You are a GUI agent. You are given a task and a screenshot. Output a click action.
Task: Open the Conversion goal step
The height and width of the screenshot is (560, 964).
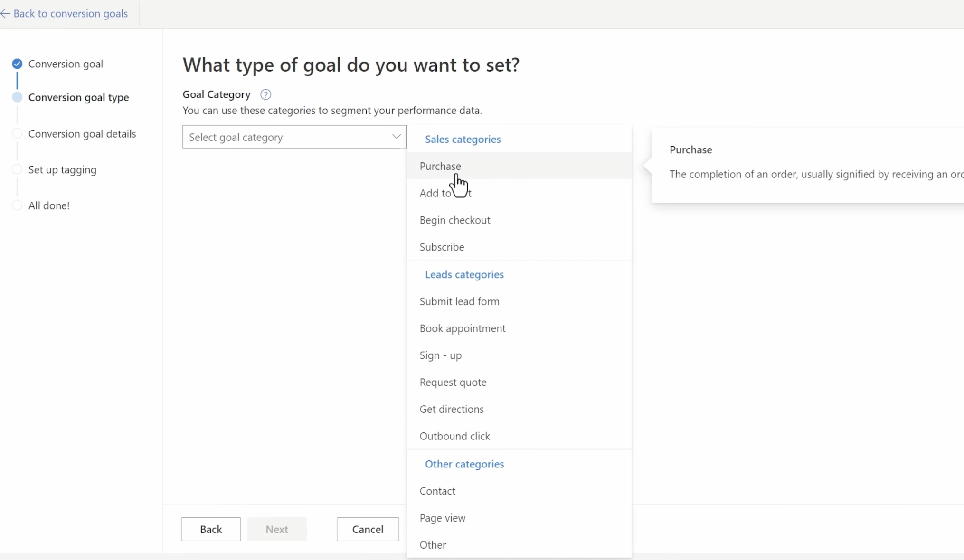pyautogui.click(x=66, y=64)
